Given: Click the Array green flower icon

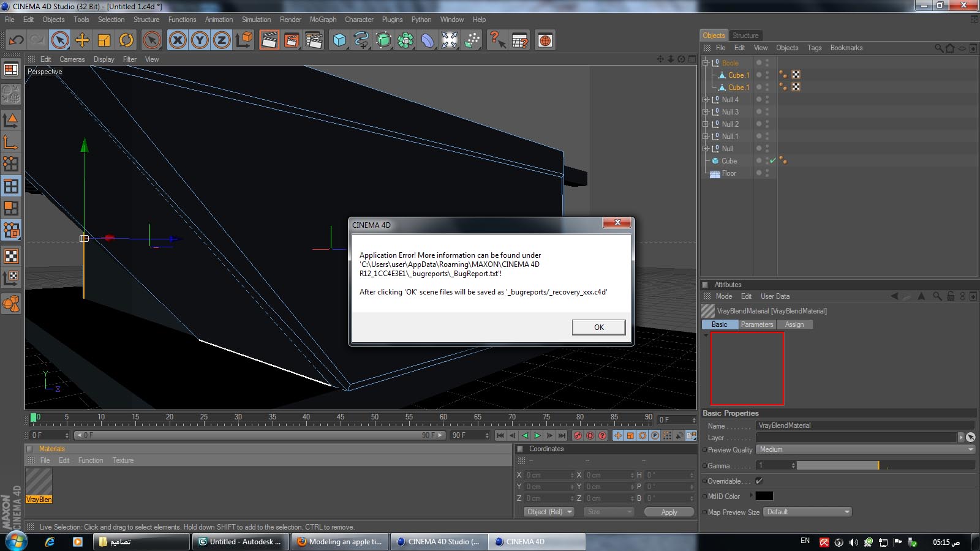Looking at the screenshot, I should coord(405,40).
